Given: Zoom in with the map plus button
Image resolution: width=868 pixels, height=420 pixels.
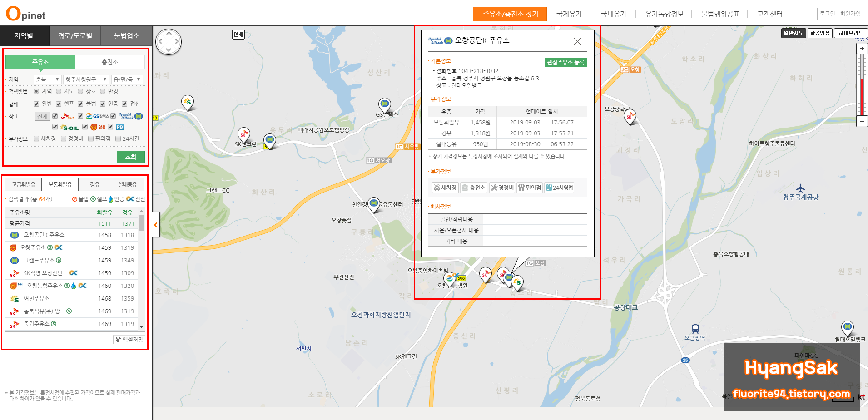Looking at the screenshot, I should point(862,49).
